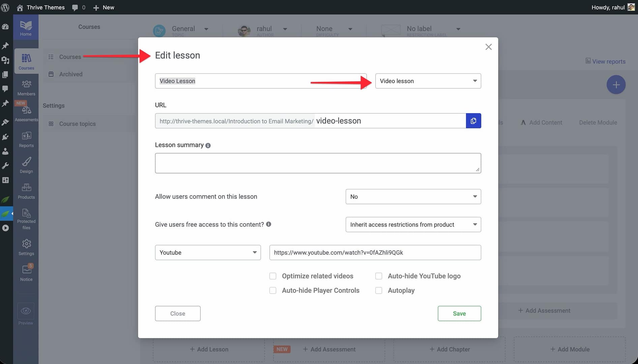Click New in the WordPress admin bar
The image size is (638, 364).
[x=104, y=7]
